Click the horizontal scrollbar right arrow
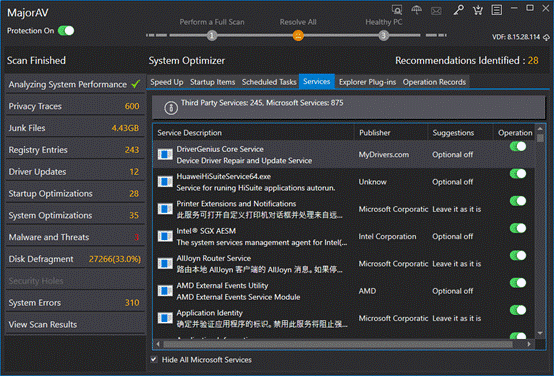 tap(529, 344)
